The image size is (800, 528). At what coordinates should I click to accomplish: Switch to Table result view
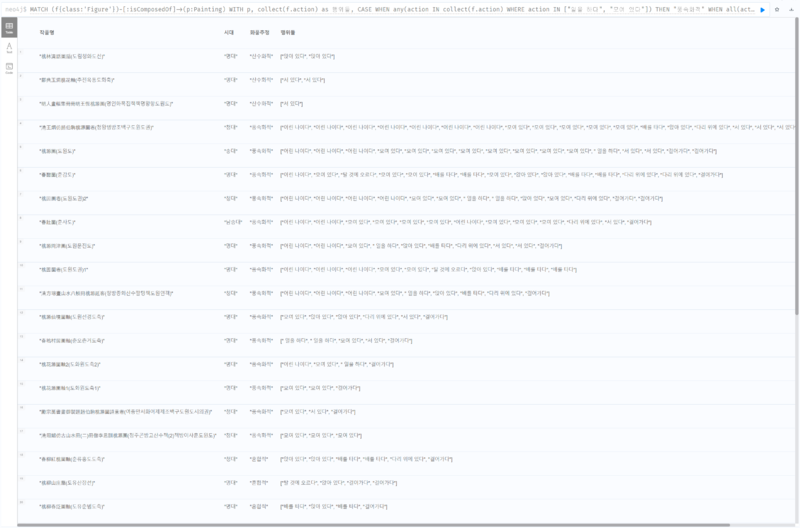click(x=9, y=27)
